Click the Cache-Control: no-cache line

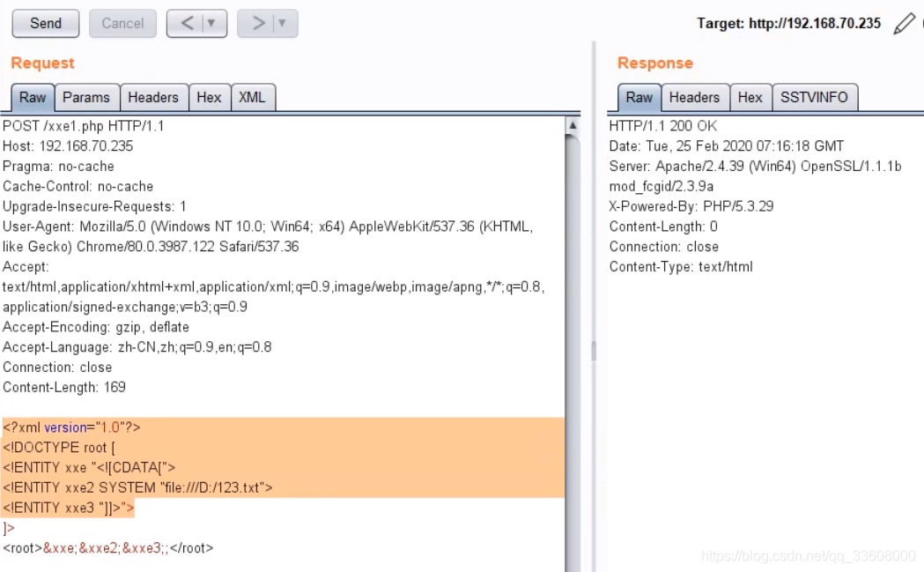pyautogui.click(x=78, y=186)
